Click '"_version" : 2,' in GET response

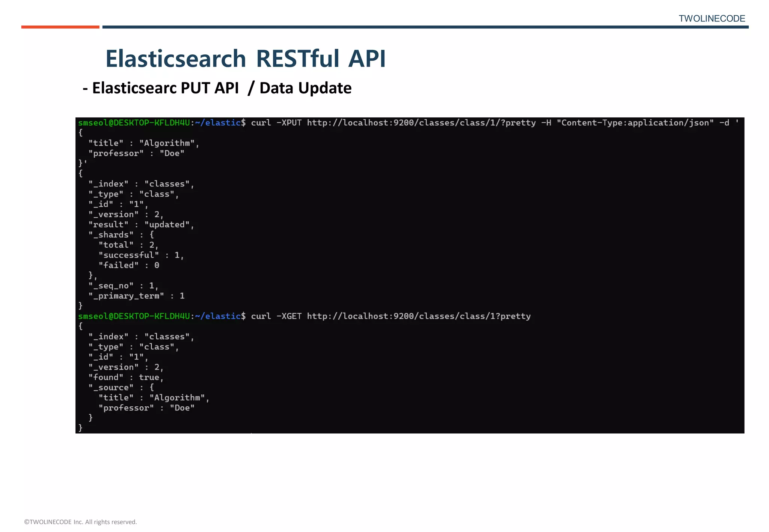click(x=126, y=367)
